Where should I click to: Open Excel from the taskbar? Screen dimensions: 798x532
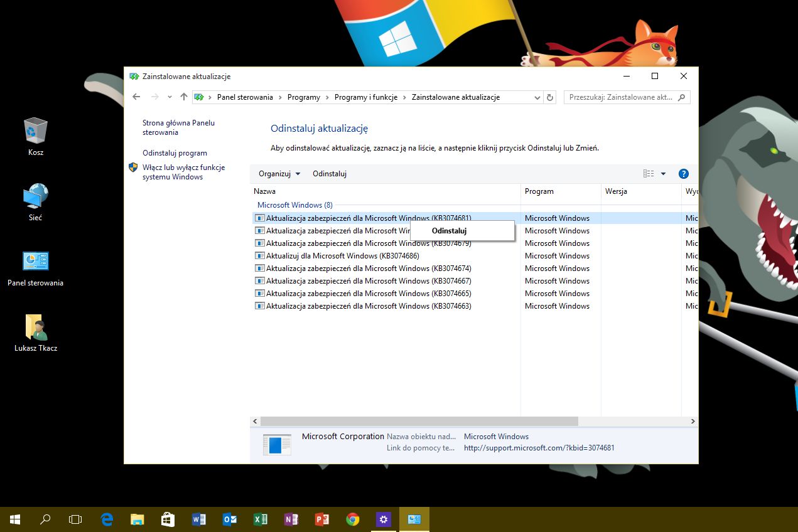[x=260, y=519]
